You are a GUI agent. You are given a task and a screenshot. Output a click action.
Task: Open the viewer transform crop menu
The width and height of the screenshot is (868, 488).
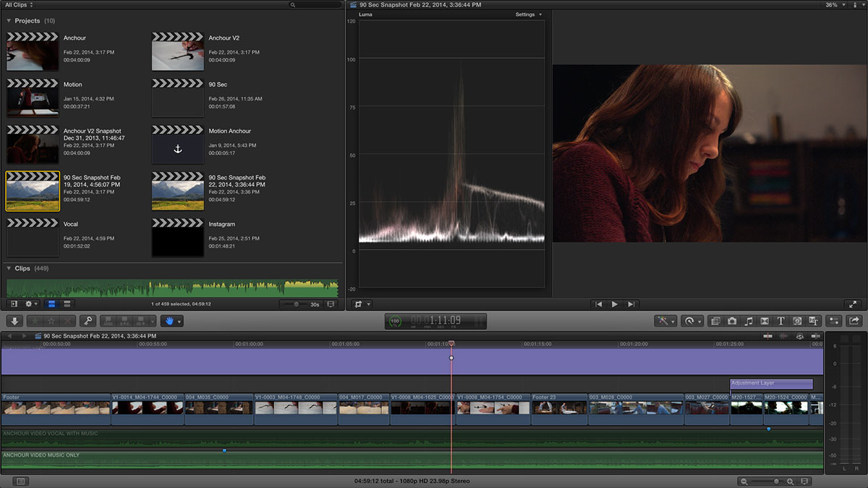(x=361, y=304)
